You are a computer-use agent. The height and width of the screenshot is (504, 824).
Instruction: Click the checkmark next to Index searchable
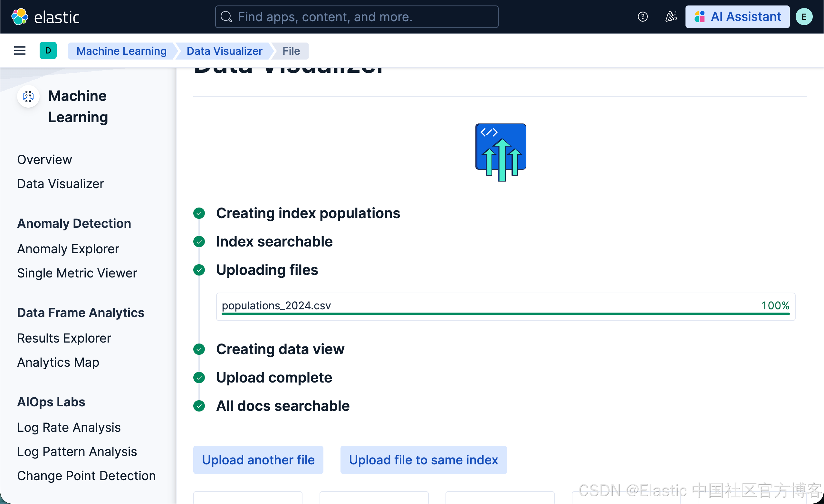coord(199,241)
